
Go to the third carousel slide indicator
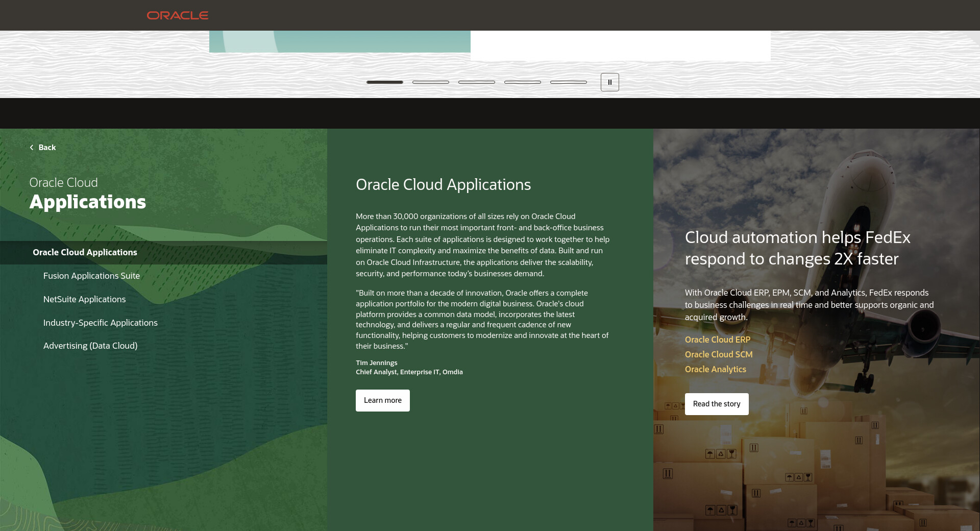[476, 82]
